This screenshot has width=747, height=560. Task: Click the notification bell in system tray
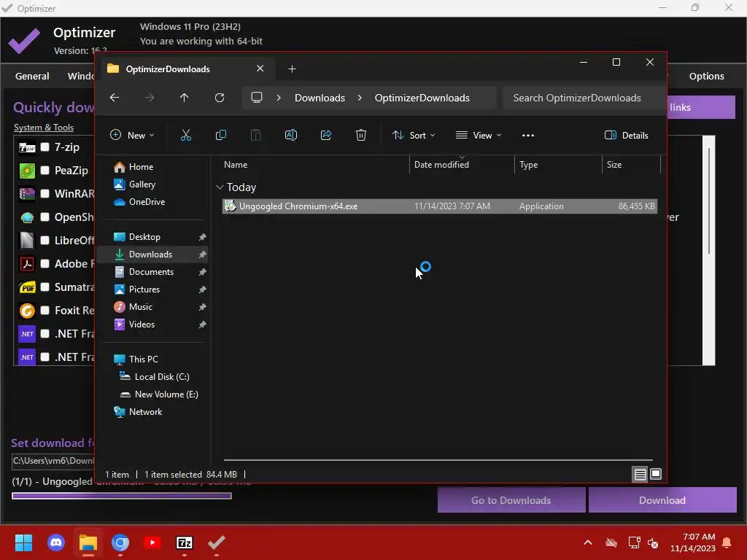pos(727,542)
